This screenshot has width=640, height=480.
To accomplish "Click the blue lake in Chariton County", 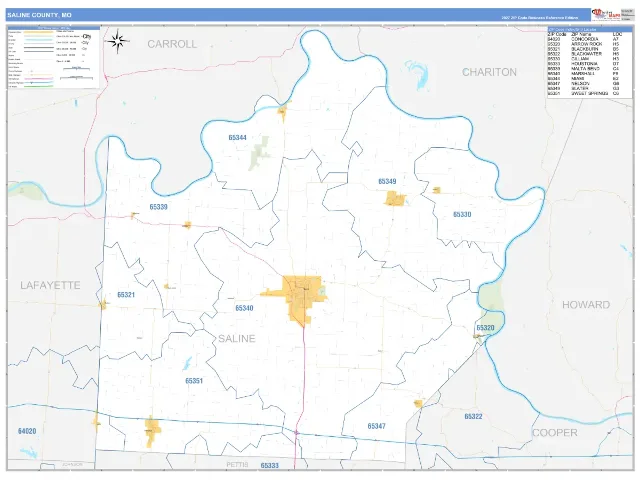I will coord(419,75).
